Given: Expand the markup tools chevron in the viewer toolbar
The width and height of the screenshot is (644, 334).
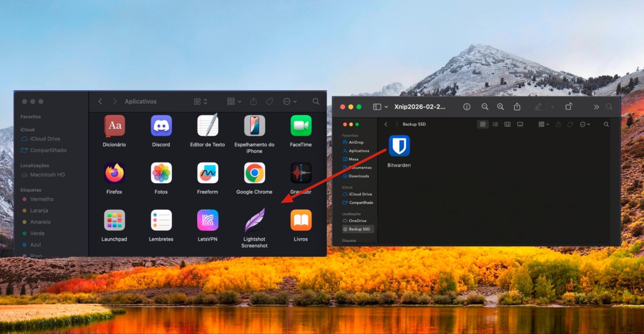Looking at the screenshot, I should coord(552,107).
